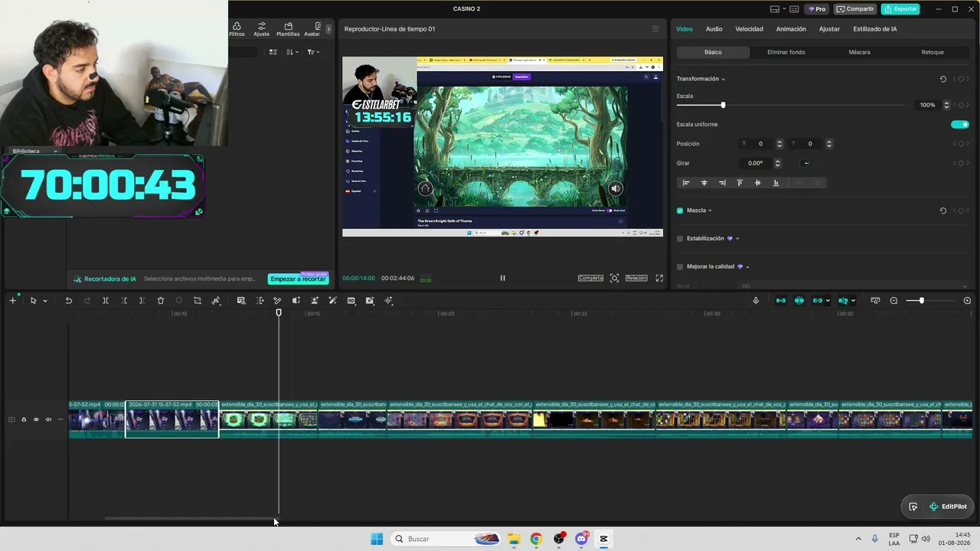Pause the preview playback

tap(502, 279)
